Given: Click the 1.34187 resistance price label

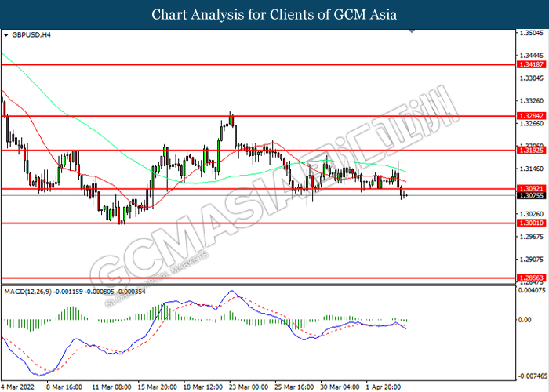Looking at the screenshot, I should tap(532, 64).
